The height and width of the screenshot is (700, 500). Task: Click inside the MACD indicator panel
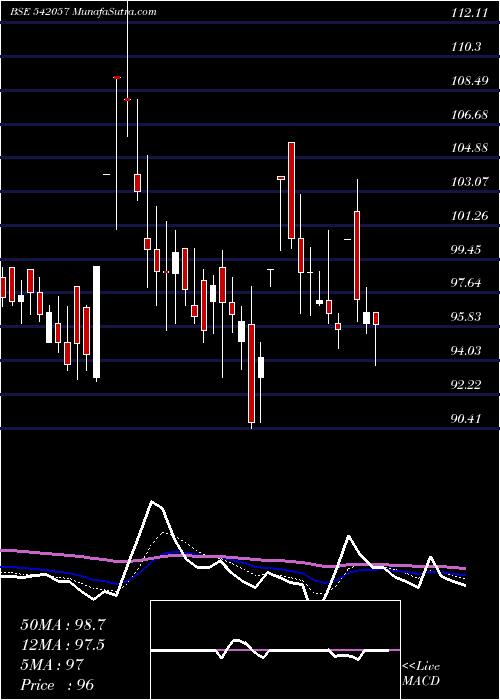(275, 650)
